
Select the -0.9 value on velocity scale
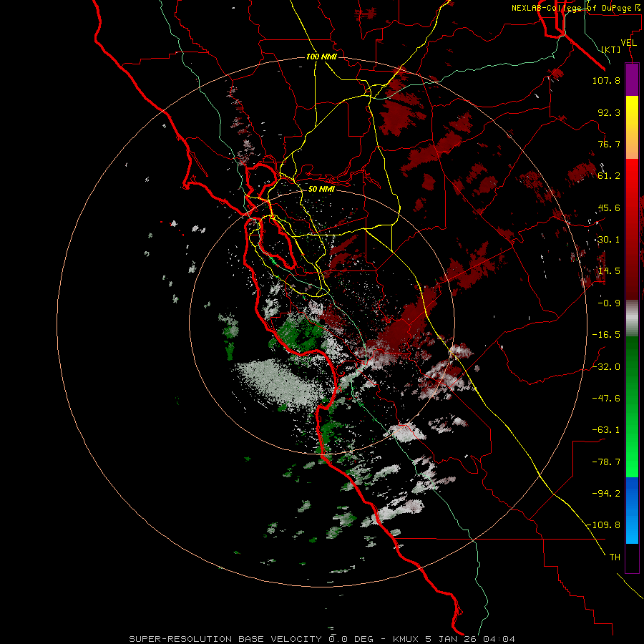(609, 303)
